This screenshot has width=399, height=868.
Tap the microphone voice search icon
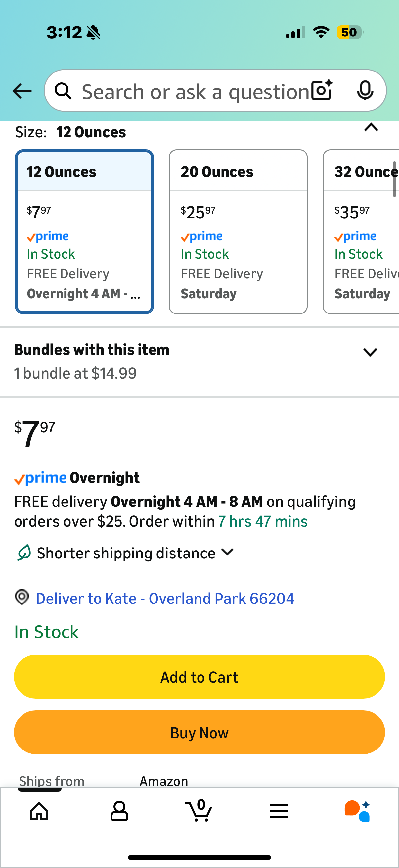(x=365, y=90)
